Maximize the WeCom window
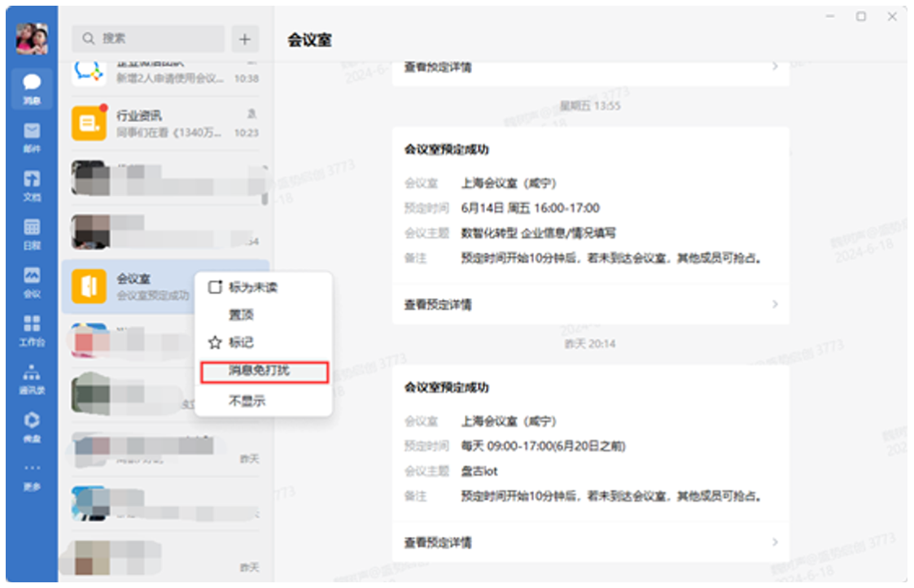The height and width of the screenshot is (588, 914). pos(861,16)
